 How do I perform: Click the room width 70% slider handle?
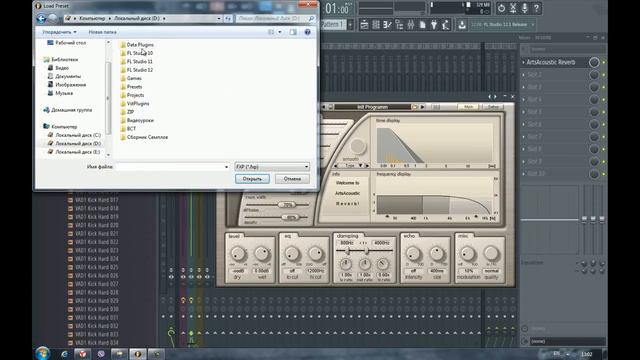tap(288, 205)
